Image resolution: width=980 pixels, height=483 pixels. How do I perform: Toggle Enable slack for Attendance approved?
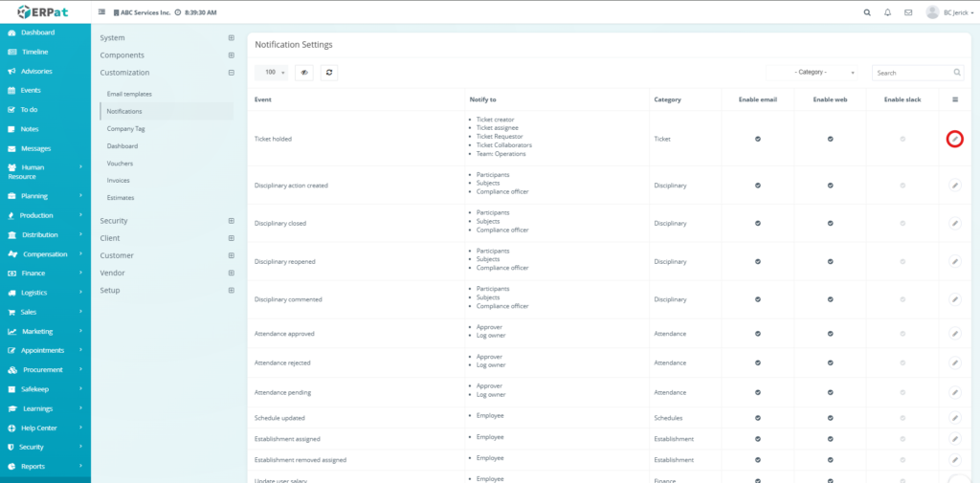pyautogui.click(x=902, y=334)
